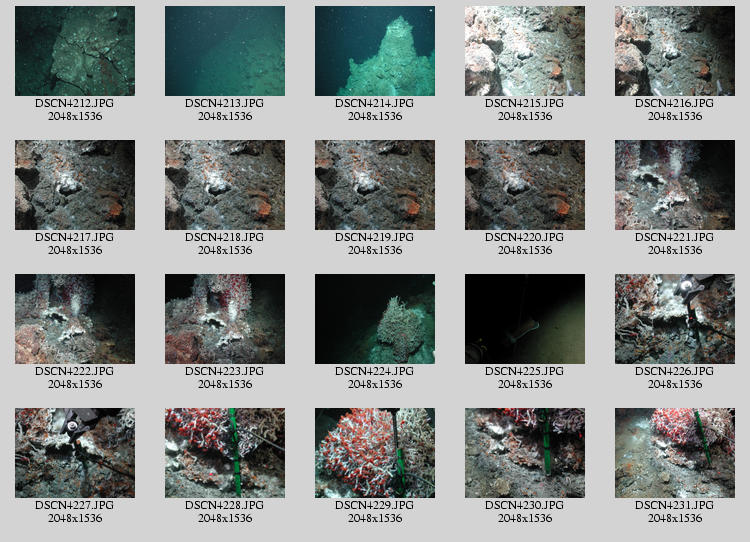Select the DSCN4224.JPG coral thumbnail
750x542 pixels.
pyautogui.click(x=375, y=319)
